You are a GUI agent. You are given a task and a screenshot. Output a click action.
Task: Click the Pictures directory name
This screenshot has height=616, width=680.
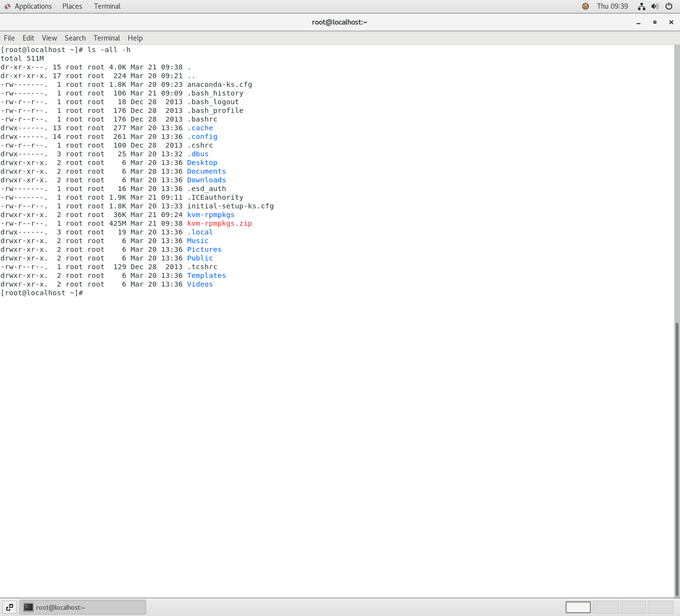204,249
